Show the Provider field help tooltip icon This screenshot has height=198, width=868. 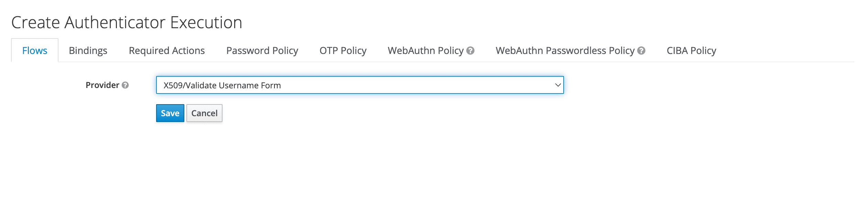(126, 85)
